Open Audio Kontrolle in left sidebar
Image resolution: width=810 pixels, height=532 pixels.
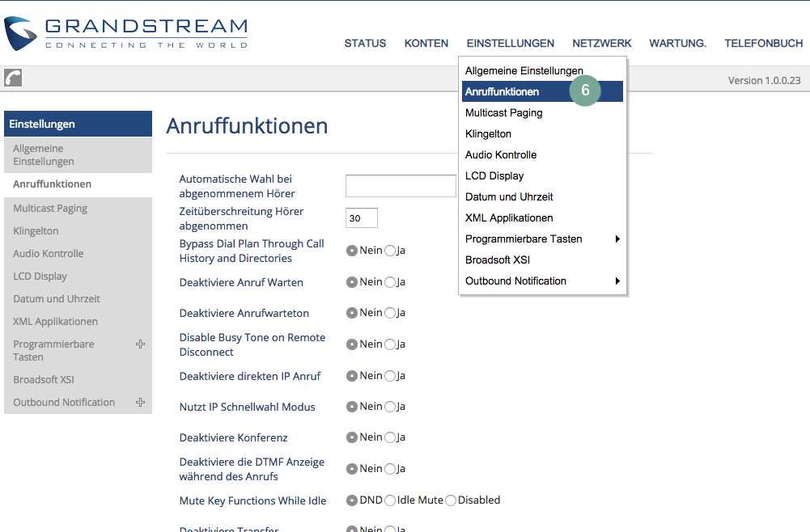[78, 254]
